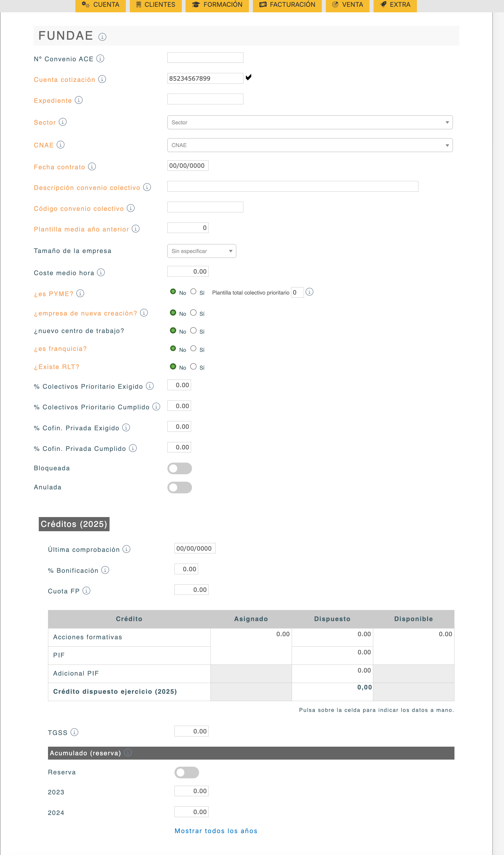Click the 2024 reserve amount field
The width and height of the screenshot is (504, 855).
[x=192, y=812]
